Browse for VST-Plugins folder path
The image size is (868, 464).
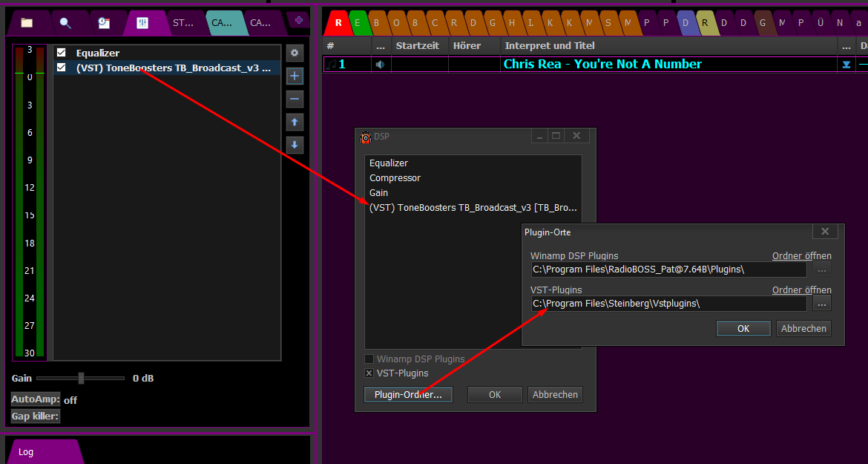click(821, 304)
